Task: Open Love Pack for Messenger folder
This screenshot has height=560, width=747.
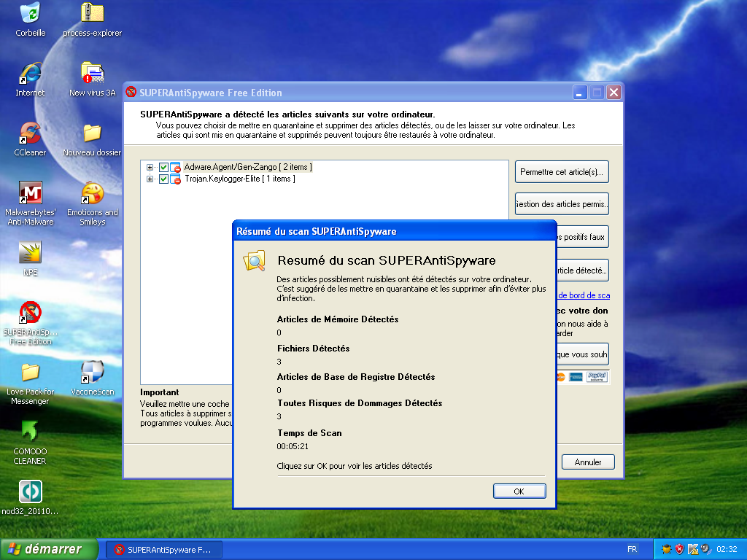Action: click(31, 373)
